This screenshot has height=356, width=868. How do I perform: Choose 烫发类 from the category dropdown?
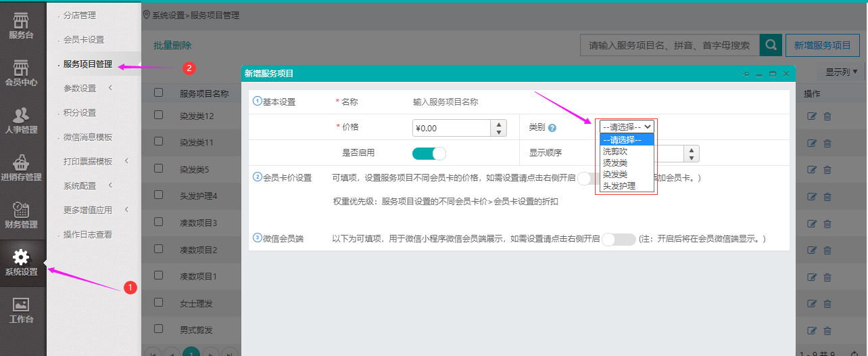614,163
